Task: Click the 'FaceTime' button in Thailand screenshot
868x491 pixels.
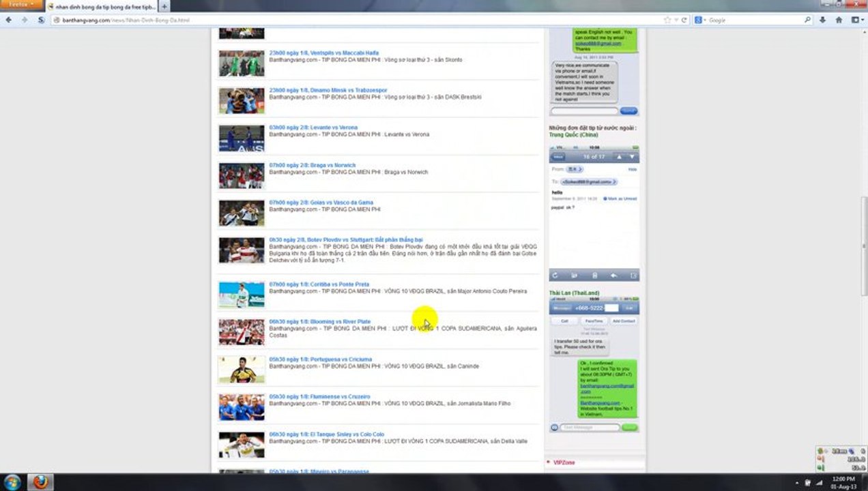Action: pos(594,321)
